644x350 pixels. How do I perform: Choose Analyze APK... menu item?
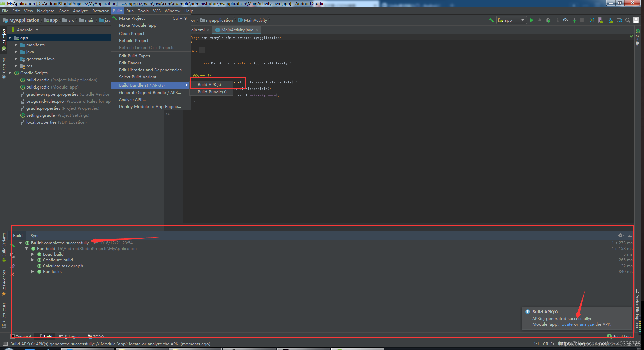click(x=151, y=99)
